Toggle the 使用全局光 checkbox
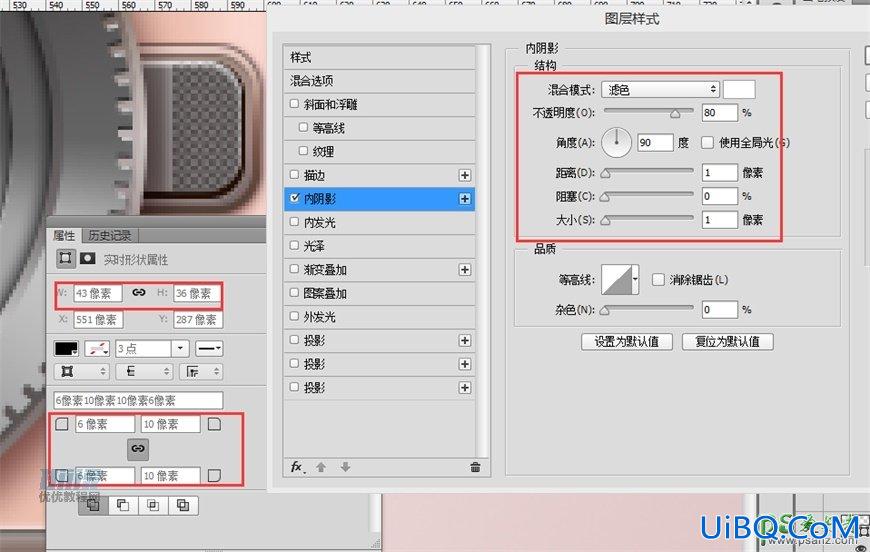 pyautogui.click(x=707, y=143)
